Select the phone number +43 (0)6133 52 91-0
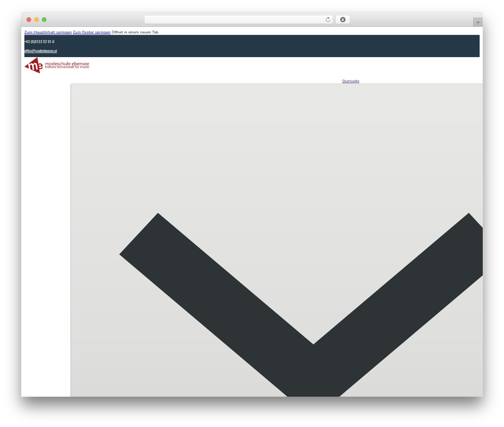The height and width of the screenshot is (427, 504). click(x=39, y=42)
